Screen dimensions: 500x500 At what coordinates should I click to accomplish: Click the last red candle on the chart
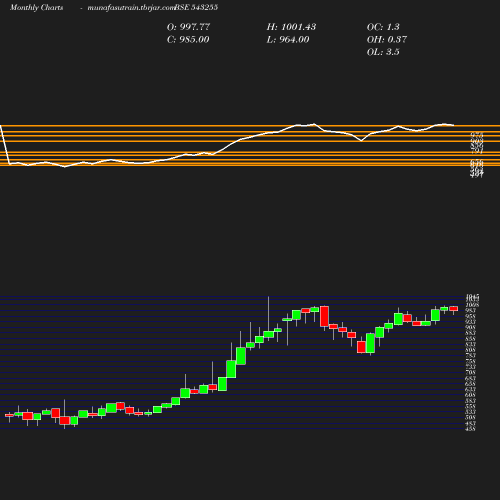point(454,309)
